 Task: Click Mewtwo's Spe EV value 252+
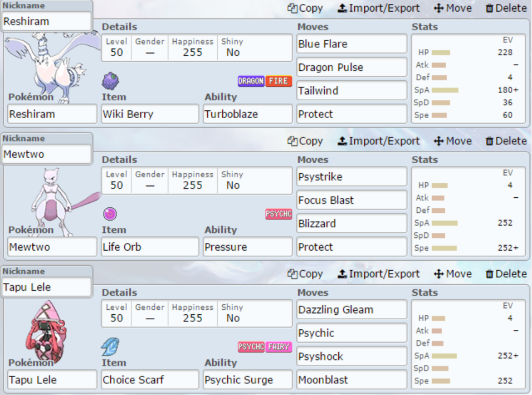pyautogui.click(x=508, y=248)
